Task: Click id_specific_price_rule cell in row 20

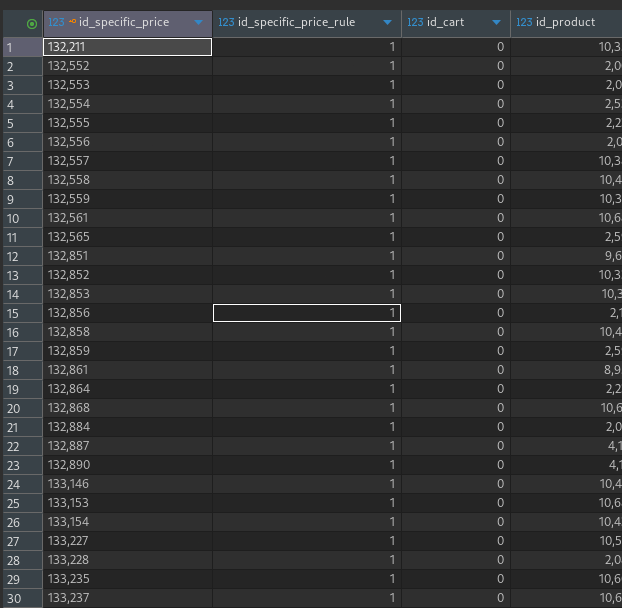Action: click(307, 409)
